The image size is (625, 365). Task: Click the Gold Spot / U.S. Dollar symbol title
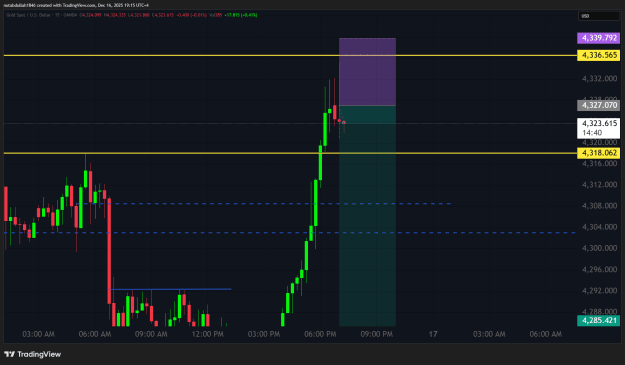point(27,15)
